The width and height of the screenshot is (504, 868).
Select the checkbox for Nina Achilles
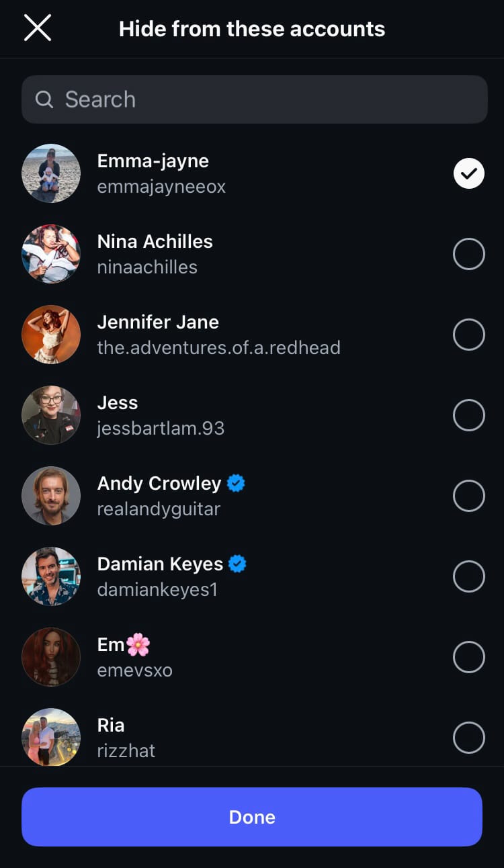(x=468, y=254)
